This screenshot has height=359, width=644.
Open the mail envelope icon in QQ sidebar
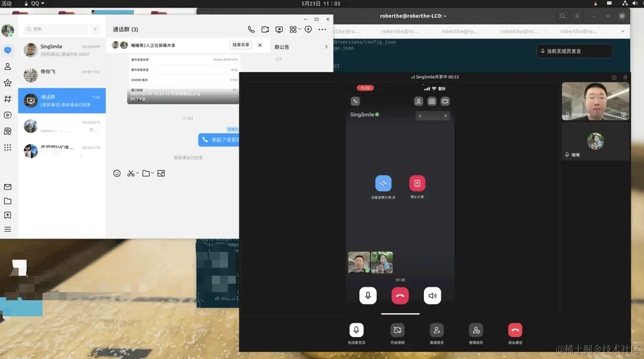7,187
